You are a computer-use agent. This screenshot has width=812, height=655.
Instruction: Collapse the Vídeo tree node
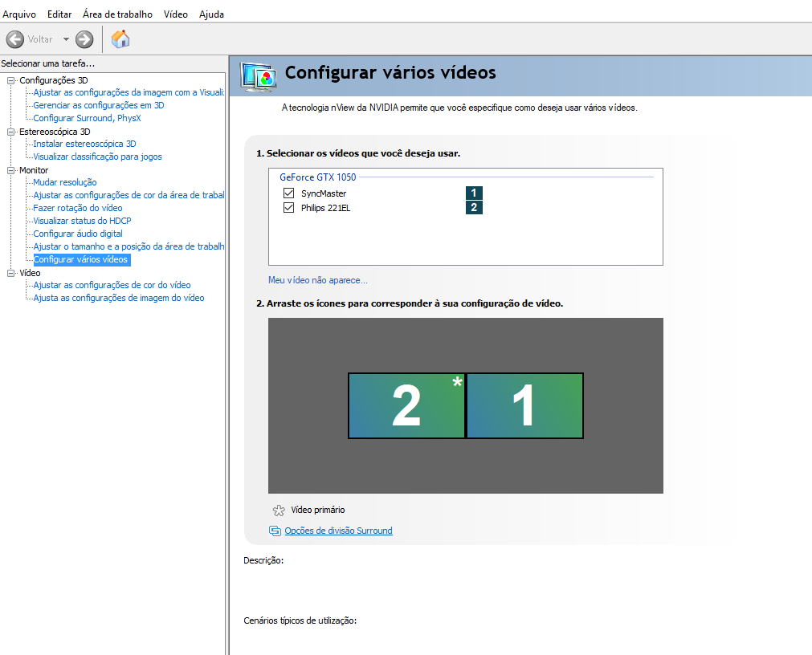[11, 273]
